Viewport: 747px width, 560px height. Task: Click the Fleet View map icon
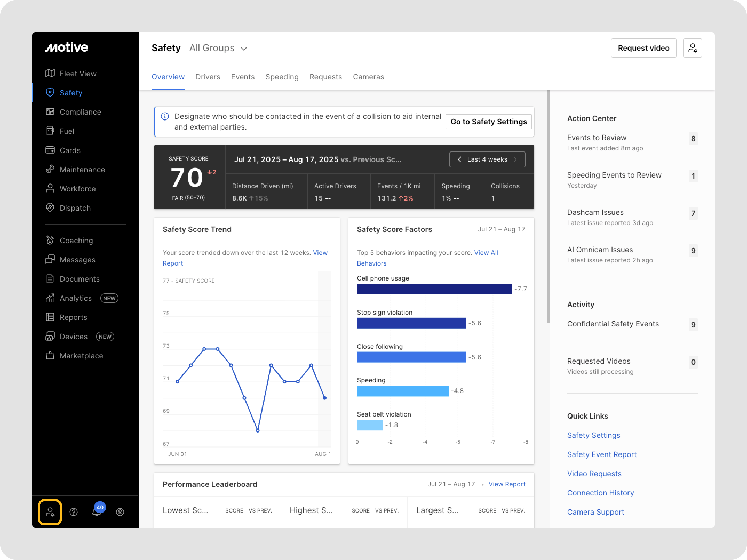tap(50, 73)
